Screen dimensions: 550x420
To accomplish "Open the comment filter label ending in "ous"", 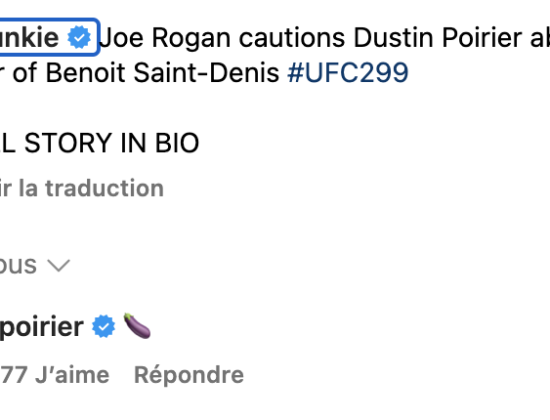I will click(18, 266).
